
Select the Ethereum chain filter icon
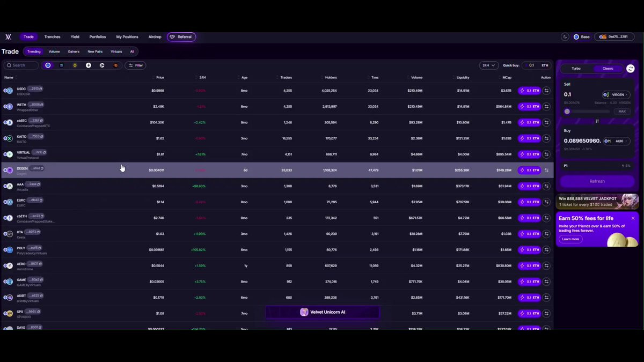[x=89, y=65]
